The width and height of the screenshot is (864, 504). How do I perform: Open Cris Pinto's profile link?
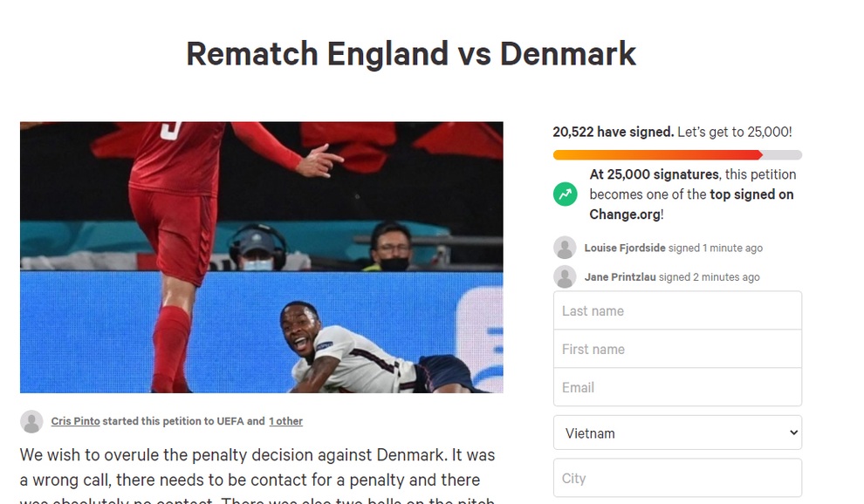(75, 421)
